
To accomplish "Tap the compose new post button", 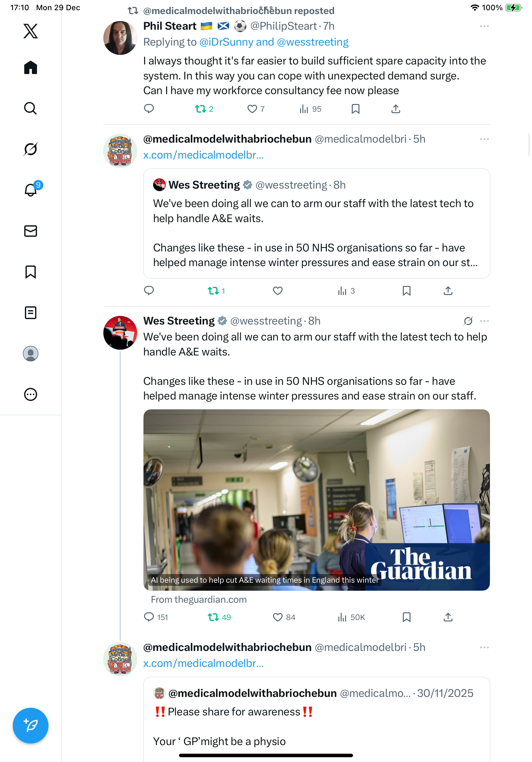I will click(31, 726).
